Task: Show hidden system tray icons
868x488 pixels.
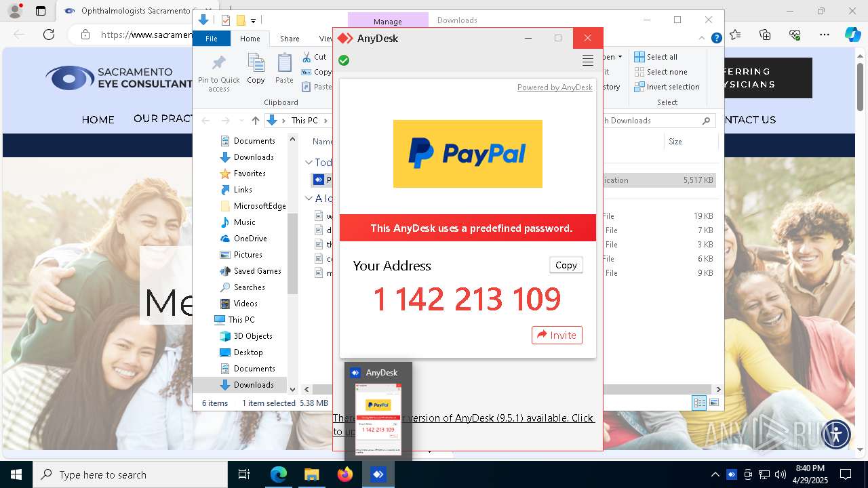Action: 715,475
